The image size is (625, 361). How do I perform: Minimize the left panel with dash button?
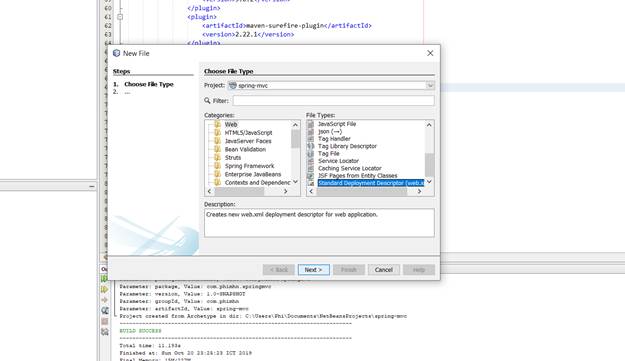92,186
